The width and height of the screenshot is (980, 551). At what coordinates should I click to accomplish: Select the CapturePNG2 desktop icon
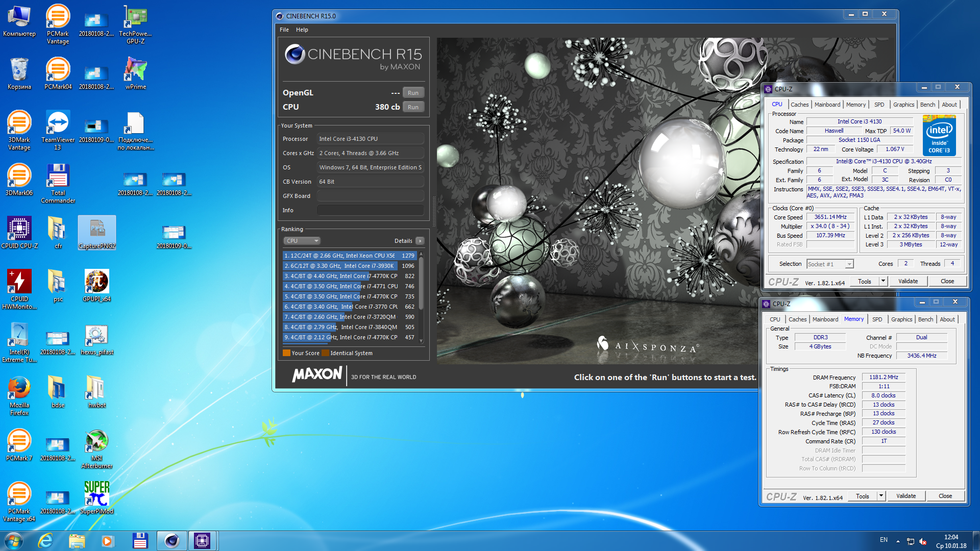tap(96, 233)
